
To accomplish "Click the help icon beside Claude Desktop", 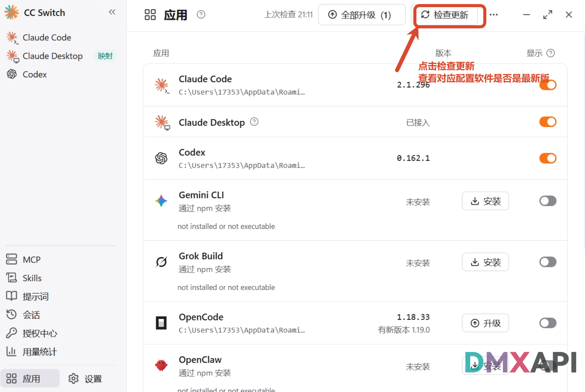I will [254, 122].
